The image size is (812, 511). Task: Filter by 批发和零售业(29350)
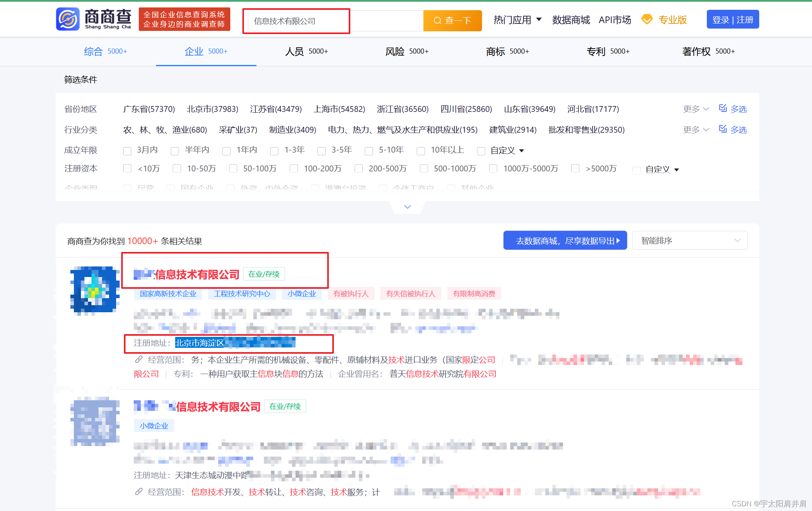pyautogui.click(x=586, y=130)
